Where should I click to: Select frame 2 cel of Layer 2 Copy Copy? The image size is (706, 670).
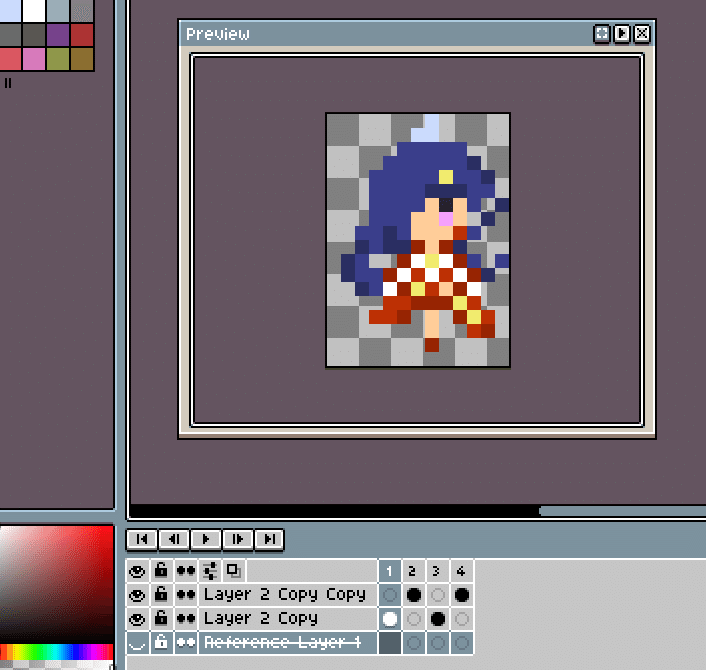click(x=414, y=595)
